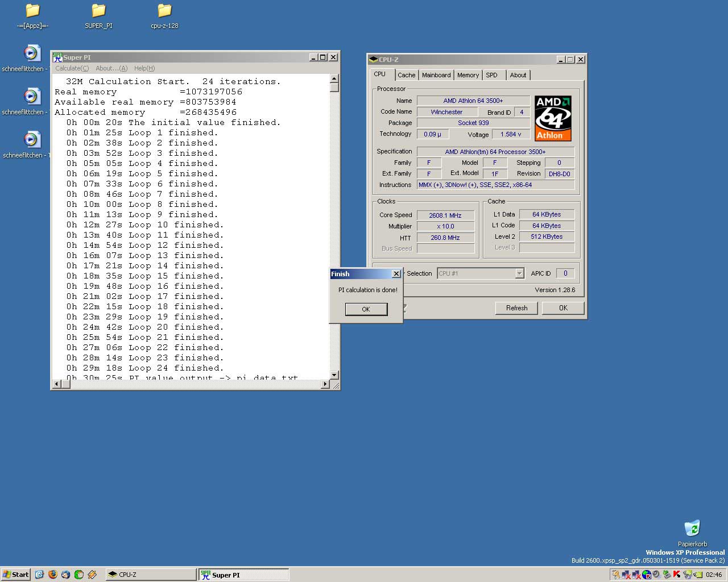
Task: Click the safely remove hardware tray icon
Action: point(667,575)
